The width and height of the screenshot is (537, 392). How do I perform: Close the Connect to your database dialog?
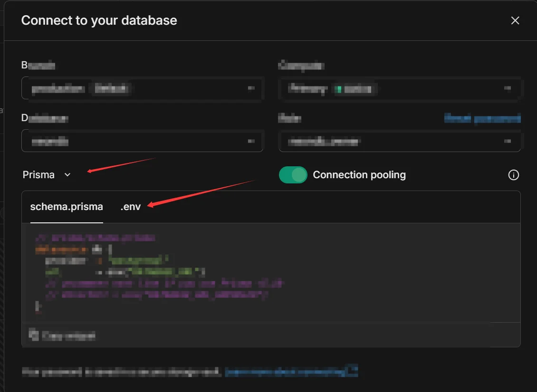pyautogui.click(x=515, y=20)
